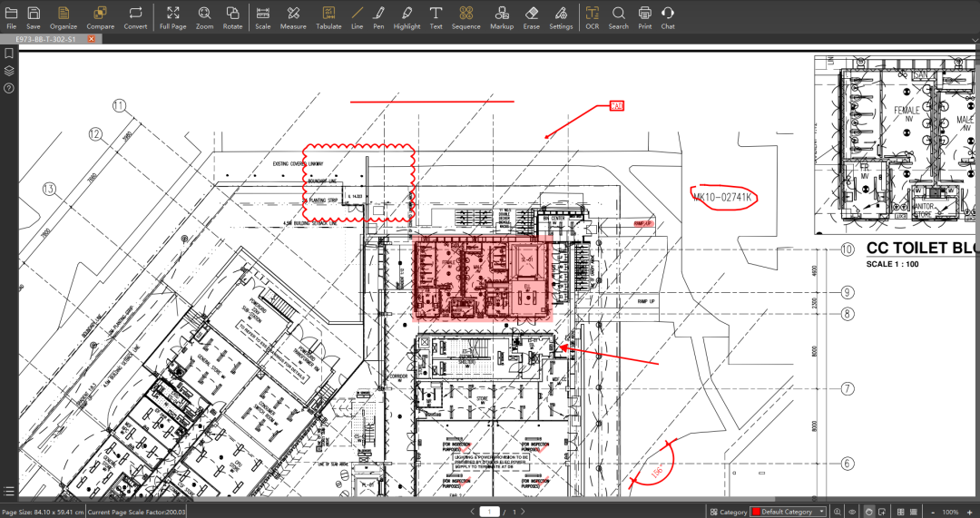Run OCR on the drawing
Screen dimensions: 980x518
coord(593,17)
